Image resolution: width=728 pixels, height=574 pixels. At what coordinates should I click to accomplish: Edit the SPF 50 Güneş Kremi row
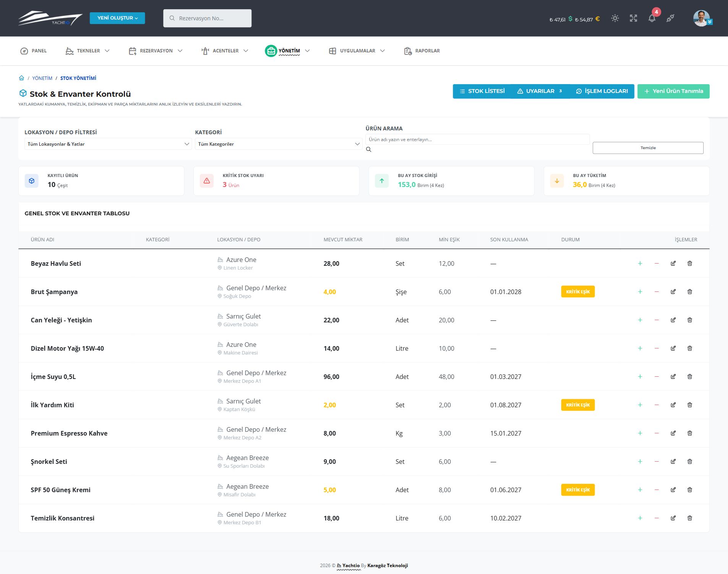pos(673,490)
